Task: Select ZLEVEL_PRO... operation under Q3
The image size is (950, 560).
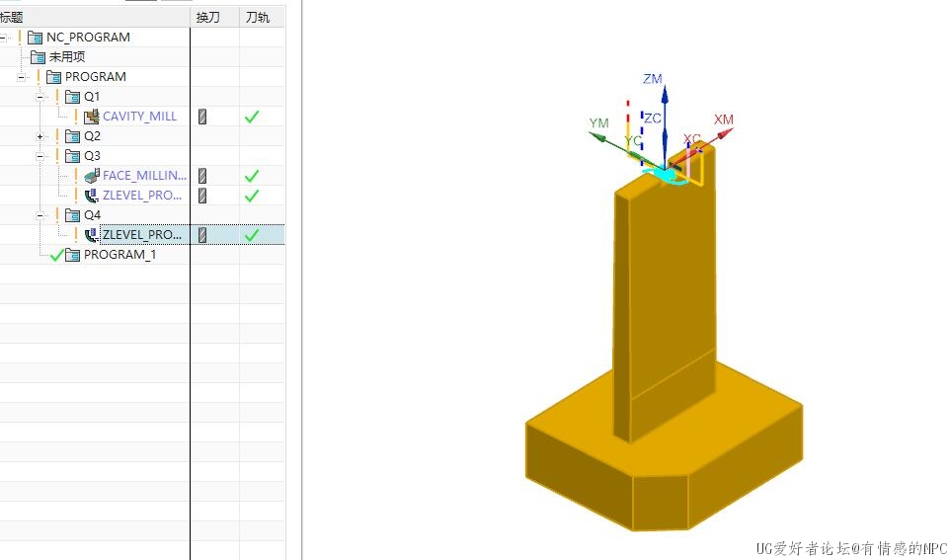Action: tap(142, 196)
